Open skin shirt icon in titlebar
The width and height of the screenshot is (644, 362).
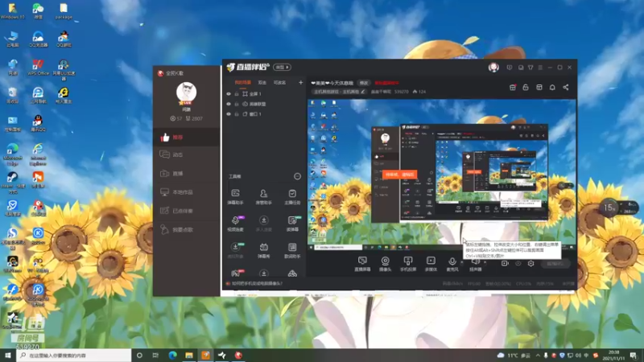click(x=530, y=68)
